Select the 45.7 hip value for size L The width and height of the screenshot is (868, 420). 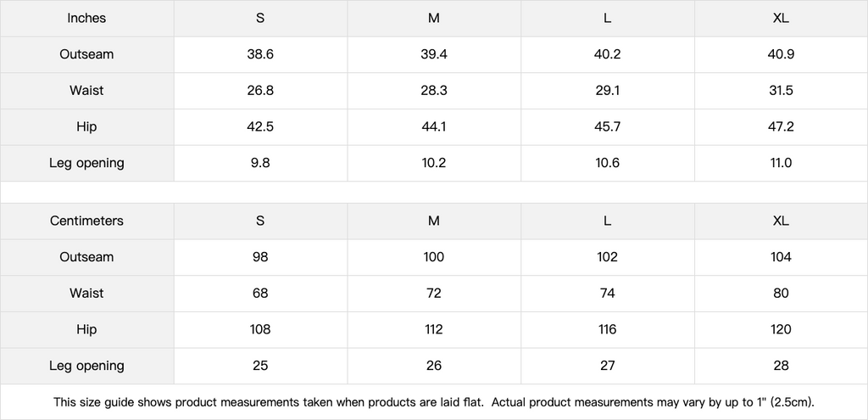coord(608,126)
